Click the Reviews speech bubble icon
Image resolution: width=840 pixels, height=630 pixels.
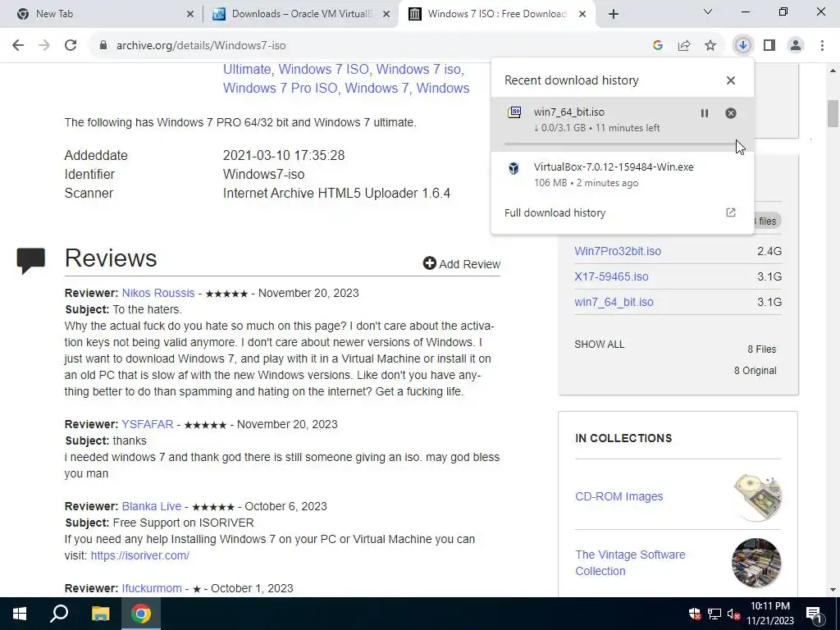tap(30, 260)
